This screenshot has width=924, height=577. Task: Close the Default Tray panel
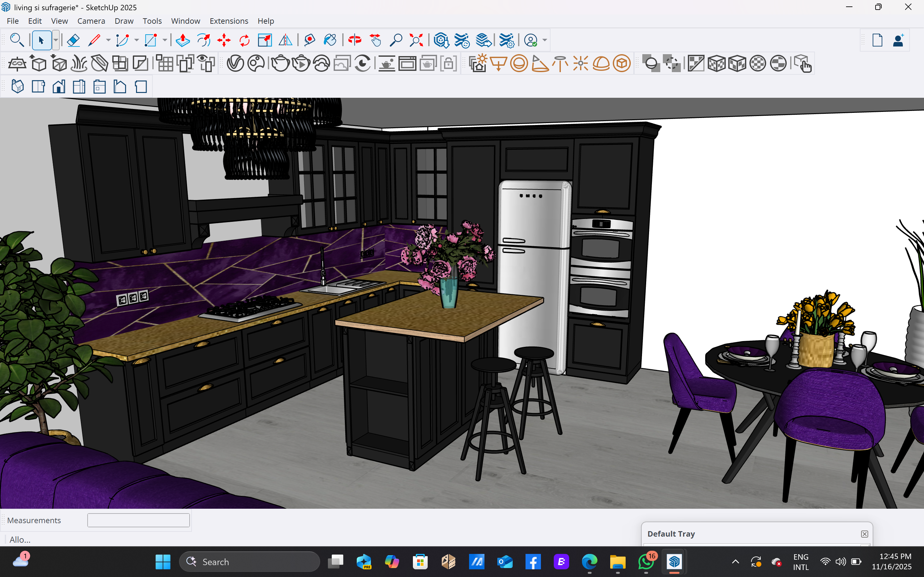point(864,534)
